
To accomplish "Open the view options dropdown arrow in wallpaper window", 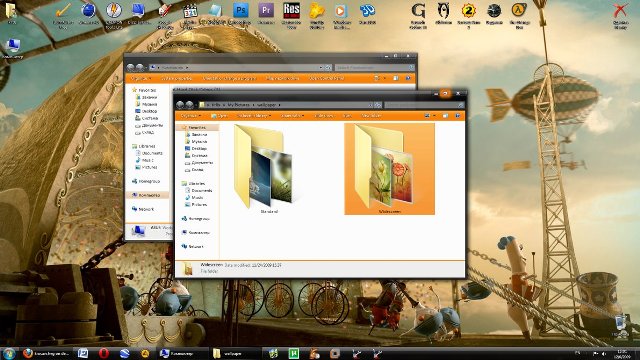I will [x=434, y=116].
